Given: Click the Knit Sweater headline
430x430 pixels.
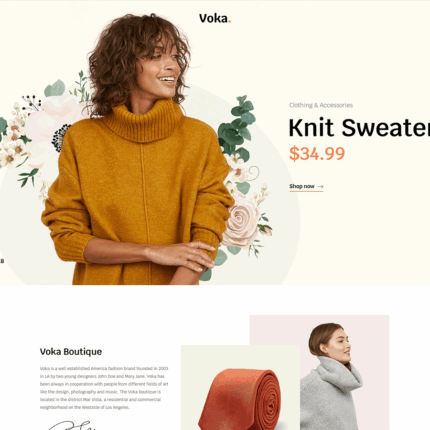Looking at the screenshot, I should pyautogui.click(x=359, y=128).
